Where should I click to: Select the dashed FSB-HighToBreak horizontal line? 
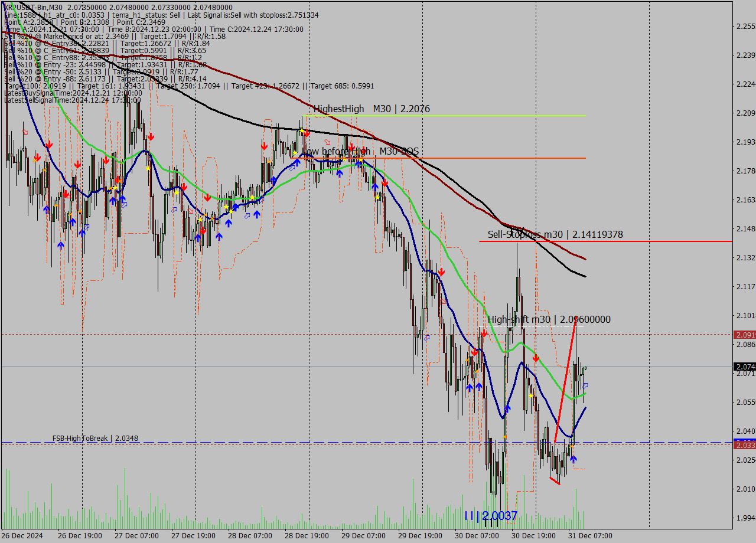coord(366,442)
